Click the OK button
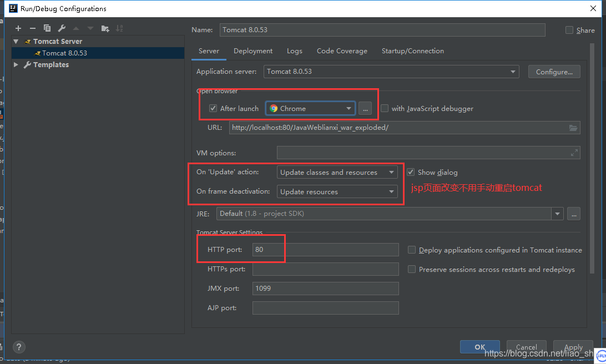 [479, 347]
